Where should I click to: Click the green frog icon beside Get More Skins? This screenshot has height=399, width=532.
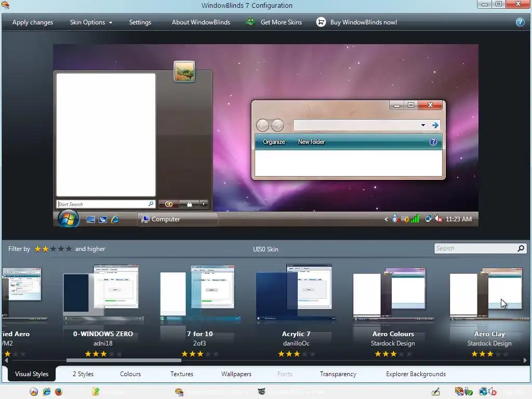point(251,22)
